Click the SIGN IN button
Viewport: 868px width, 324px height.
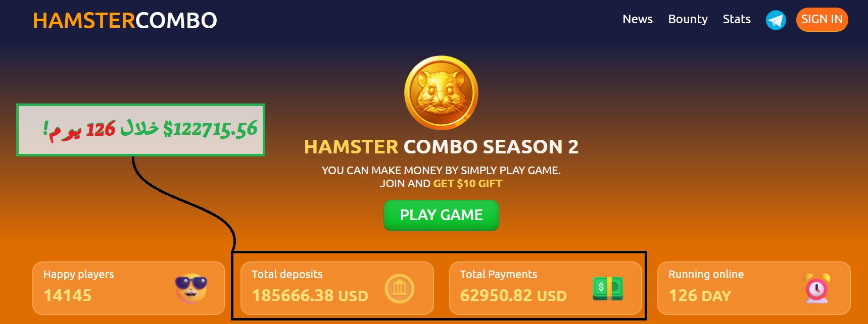point(822,20)
